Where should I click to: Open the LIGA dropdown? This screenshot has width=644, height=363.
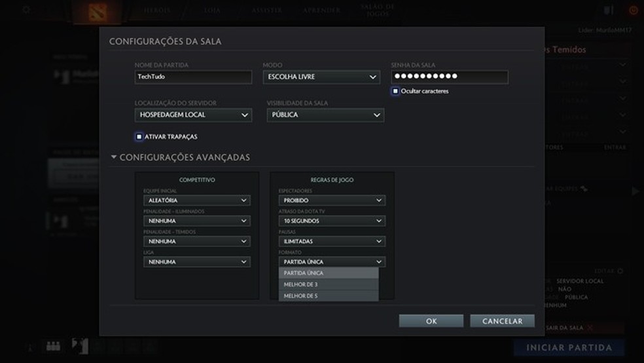[197, 262]
